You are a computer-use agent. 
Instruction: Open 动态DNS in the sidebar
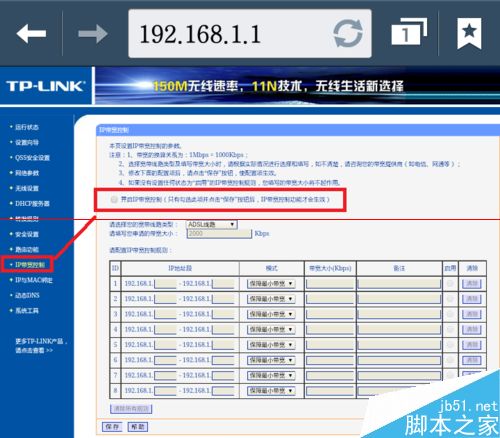tap(27, 295)
